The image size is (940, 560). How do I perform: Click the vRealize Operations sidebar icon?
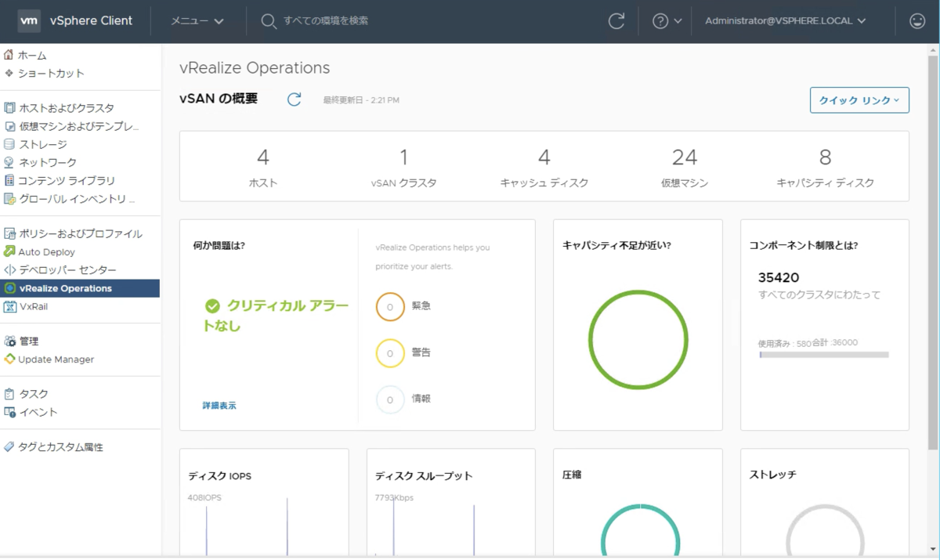9,288
